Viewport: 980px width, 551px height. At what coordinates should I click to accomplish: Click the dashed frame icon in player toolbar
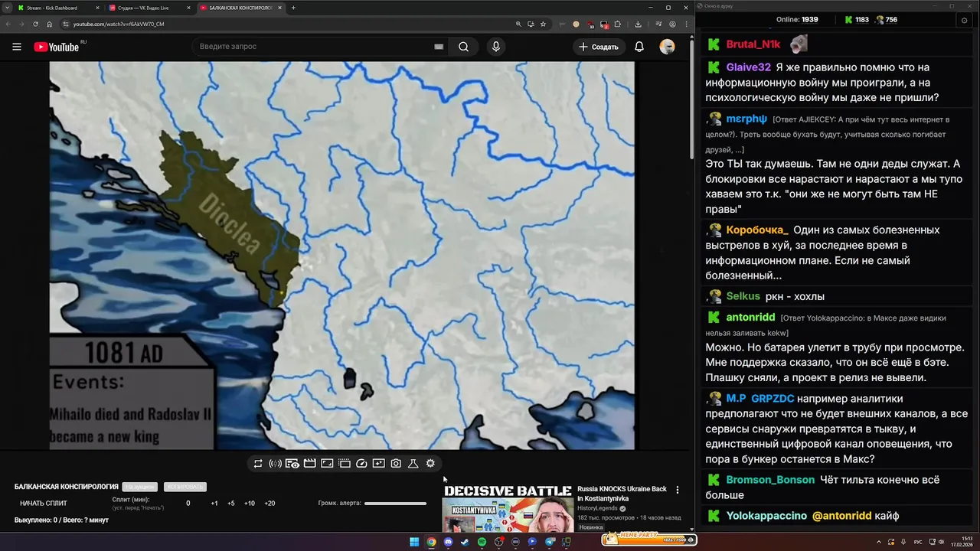[x=344, y=463]
